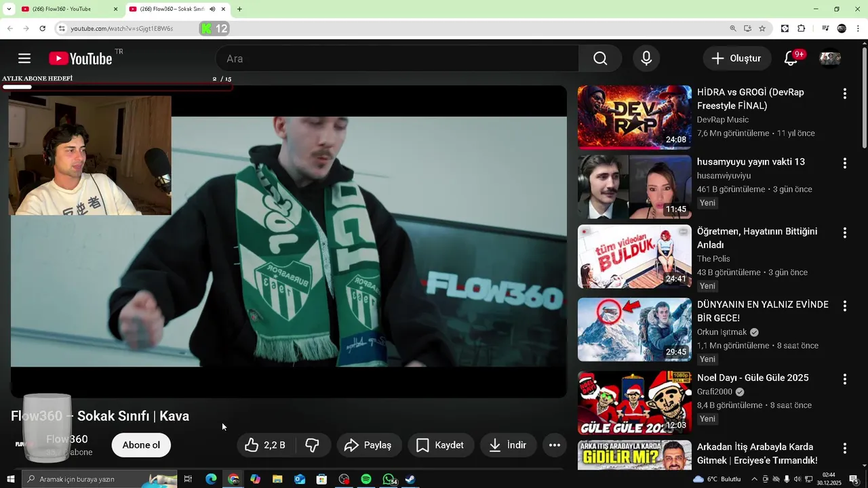Open the account avatar menu
Screen dimensions: 868x488
(830, 58)
